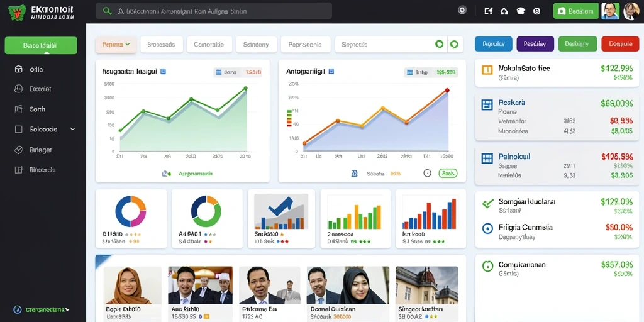This screenshot has width=644, height=322.
Task: Open the square user avatar in the header
Action: (x=610, y=11)
